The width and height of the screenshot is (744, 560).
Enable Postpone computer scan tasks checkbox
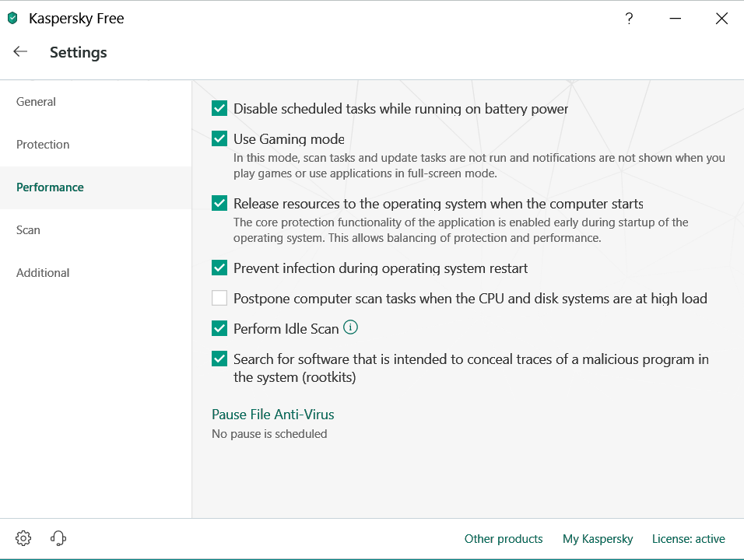click(x=219, y=298)
